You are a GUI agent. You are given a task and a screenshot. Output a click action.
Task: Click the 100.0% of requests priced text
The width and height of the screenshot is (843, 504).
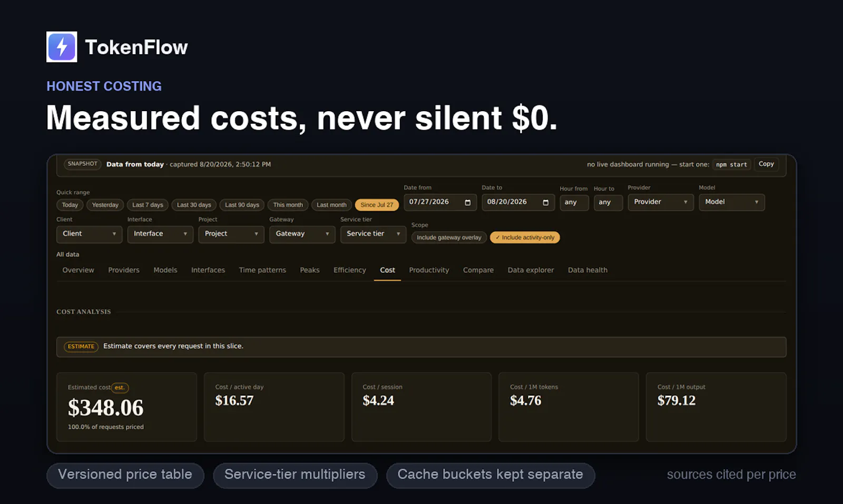coord(106,427)
